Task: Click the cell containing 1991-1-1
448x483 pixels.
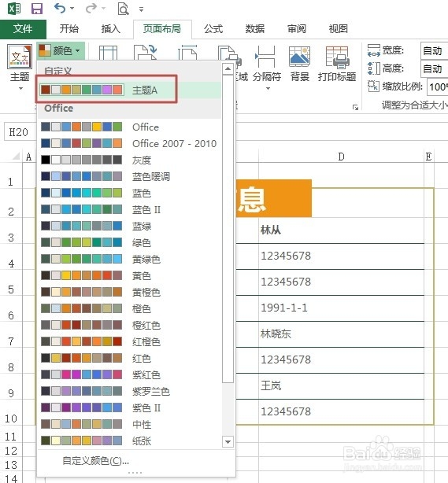Action: pyautogui.click(x=341, y=308)
